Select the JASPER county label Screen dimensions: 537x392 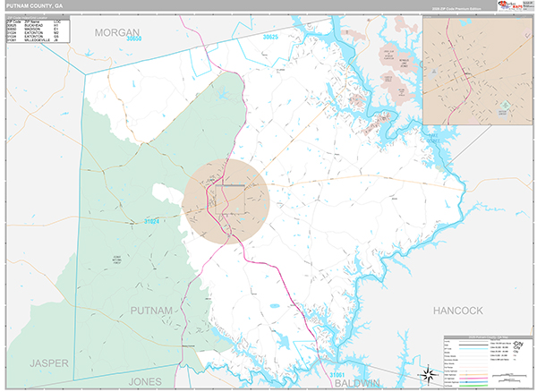[x=49, y=363]
